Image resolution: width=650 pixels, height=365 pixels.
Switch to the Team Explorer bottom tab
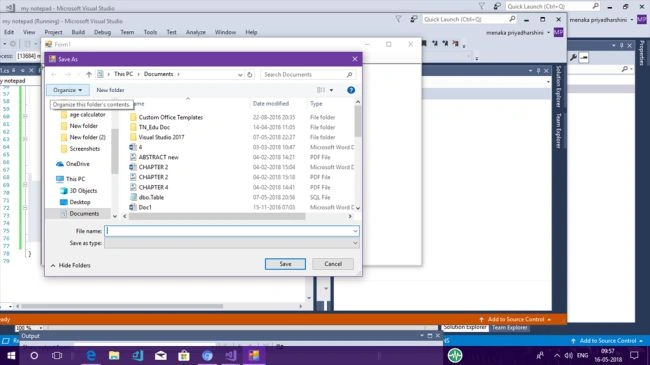pos(509,328)
